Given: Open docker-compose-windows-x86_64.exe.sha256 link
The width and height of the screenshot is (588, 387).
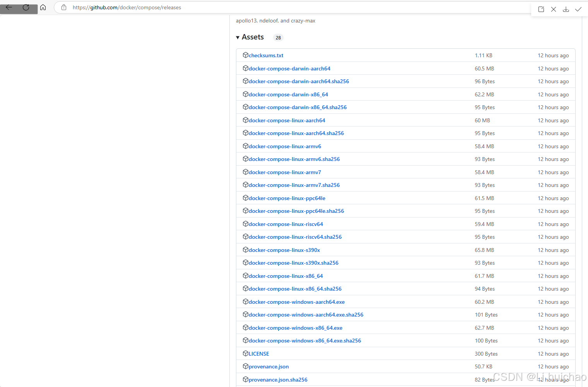Looking at the screenshot, I should [305, 341].
